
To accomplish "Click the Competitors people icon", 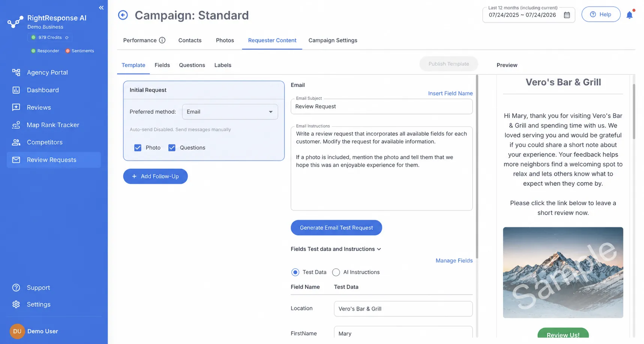I will (16, 142).
